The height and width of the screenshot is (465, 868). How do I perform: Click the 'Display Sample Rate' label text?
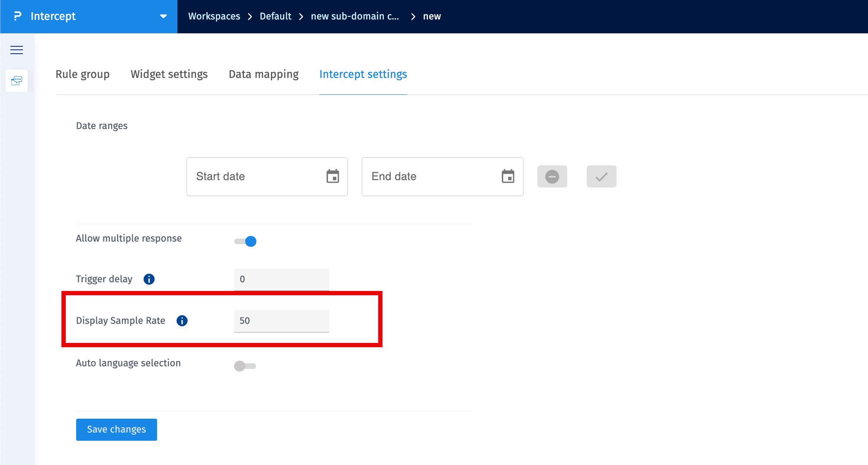121,321
